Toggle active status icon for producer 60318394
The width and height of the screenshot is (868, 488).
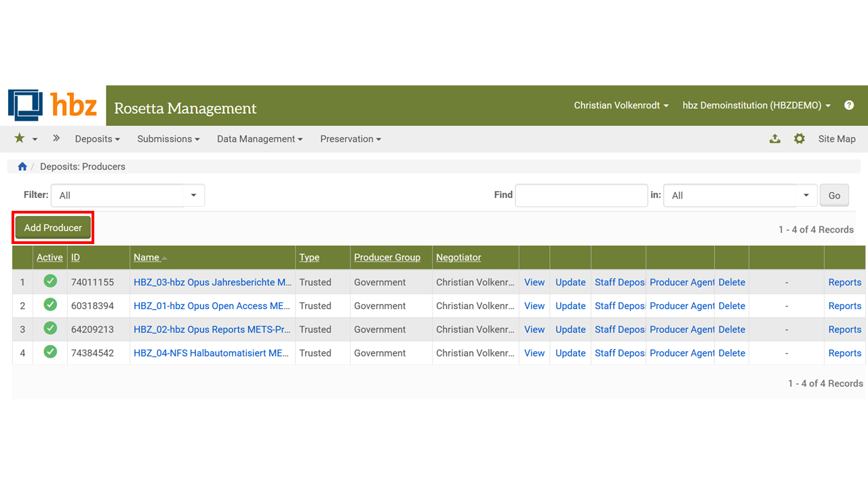point(50,305)
